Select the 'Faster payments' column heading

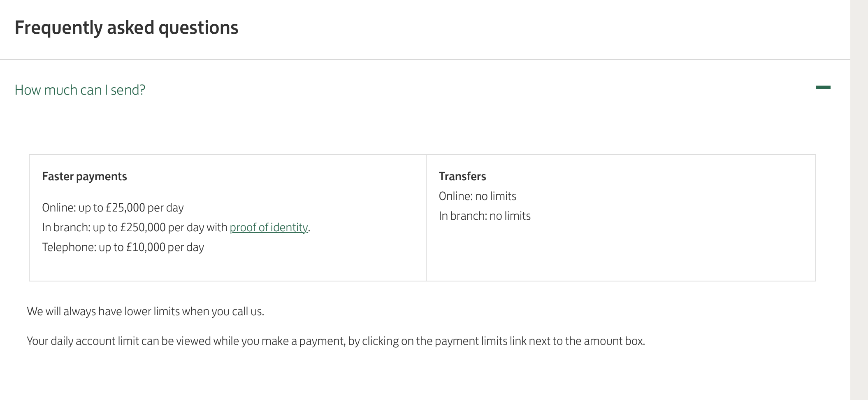[84, 176]
